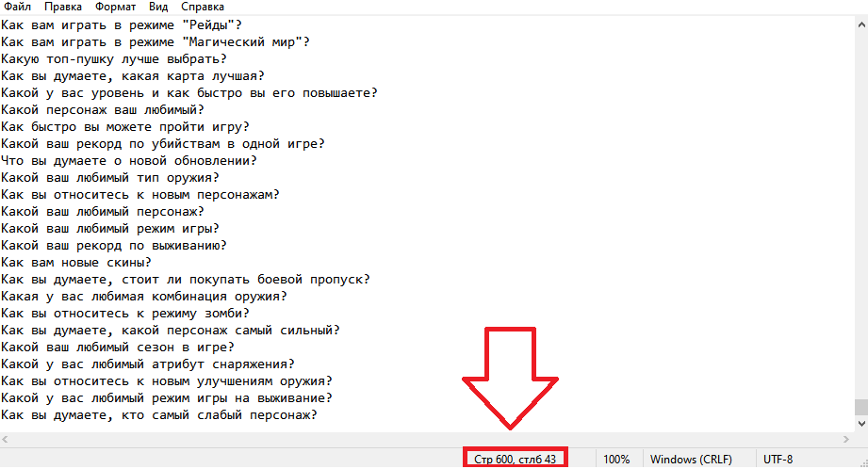The width and height of the screenshot is (868, 469).
Task: Click the vertical scrollbar thumb
Action: coord(861,407)
